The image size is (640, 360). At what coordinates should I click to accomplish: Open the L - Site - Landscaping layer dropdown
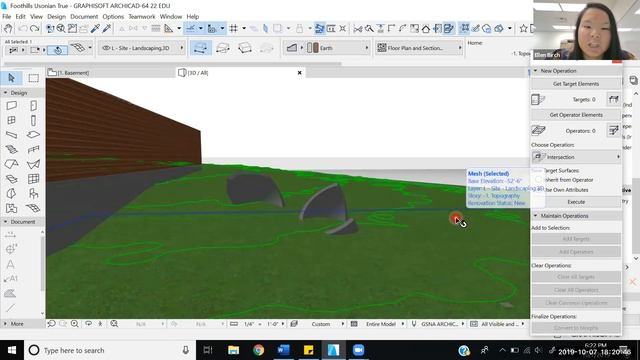(x=142, y=48)
